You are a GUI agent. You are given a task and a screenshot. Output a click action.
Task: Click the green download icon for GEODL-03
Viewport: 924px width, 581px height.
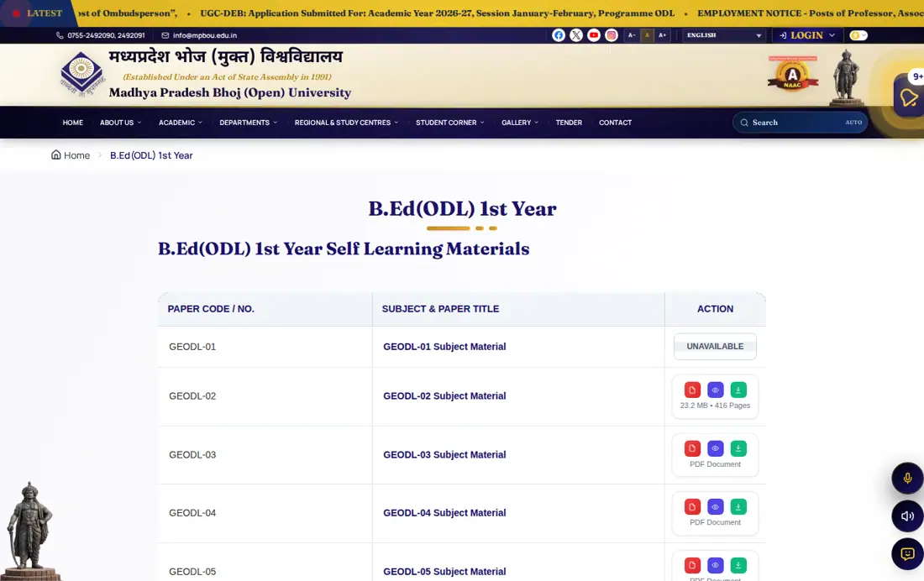click(x=738, y=448)
